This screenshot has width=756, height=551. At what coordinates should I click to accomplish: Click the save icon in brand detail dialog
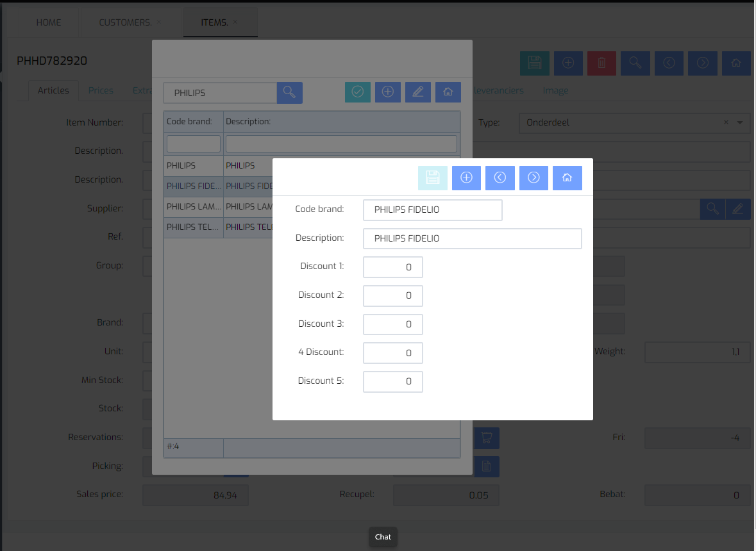(432, 177)
